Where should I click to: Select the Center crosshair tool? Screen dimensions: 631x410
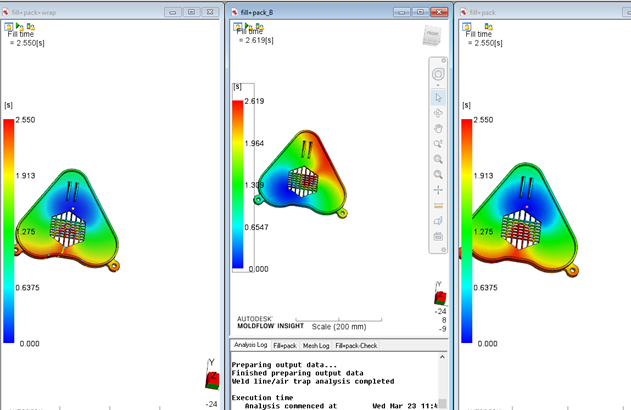(x=438, y=190)
